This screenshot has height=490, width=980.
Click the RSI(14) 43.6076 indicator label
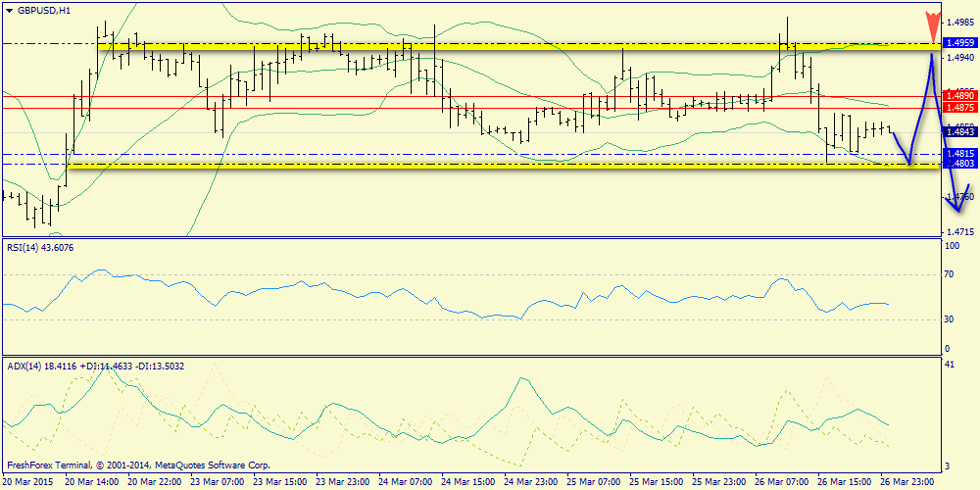(x=42, y=248)
